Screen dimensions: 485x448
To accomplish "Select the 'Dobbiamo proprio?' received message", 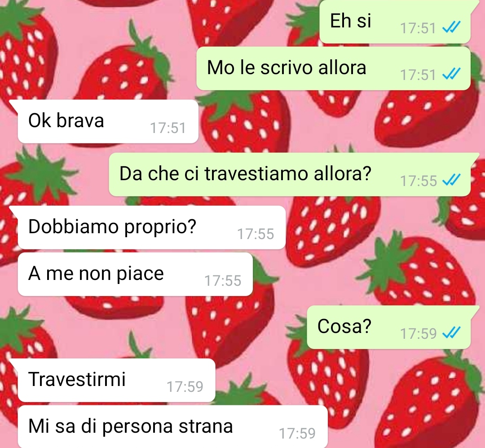I will tap(152, 227).
